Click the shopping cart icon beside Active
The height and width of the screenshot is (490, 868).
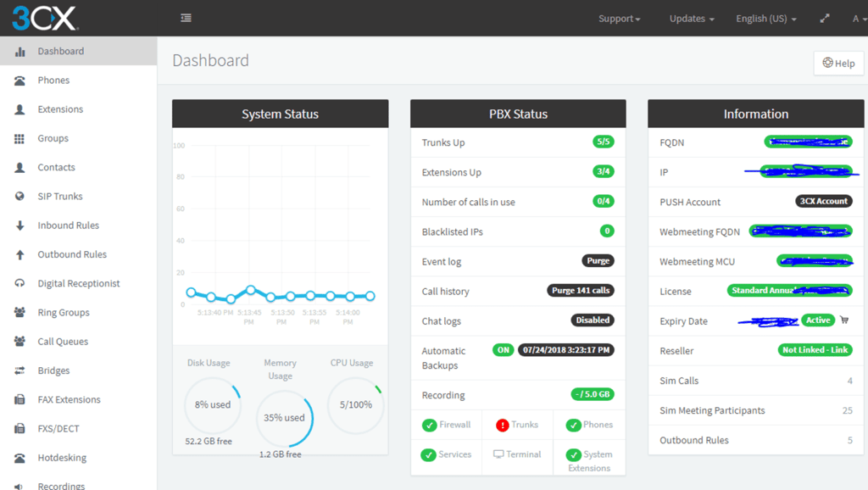click(844, 320)
